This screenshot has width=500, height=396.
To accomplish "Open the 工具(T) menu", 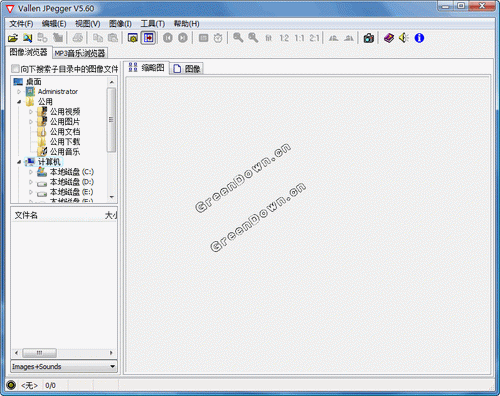I will click(153, 24).
